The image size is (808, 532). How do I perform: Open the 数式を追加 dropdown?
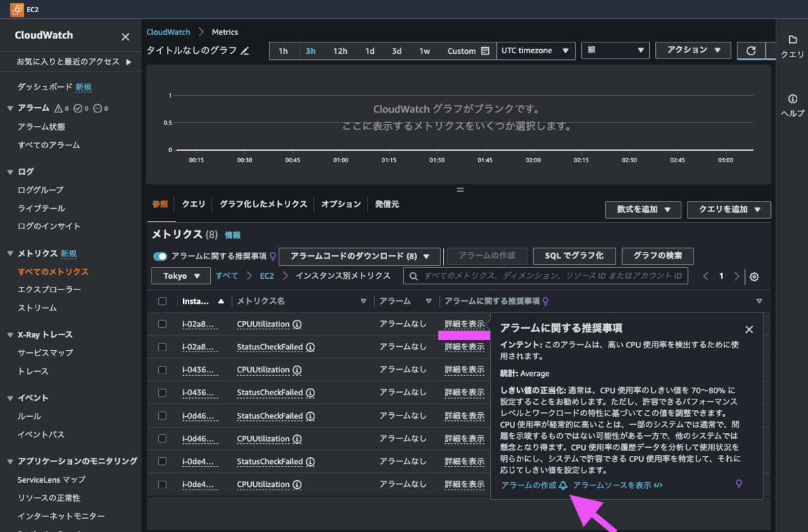tap(643, 209)
